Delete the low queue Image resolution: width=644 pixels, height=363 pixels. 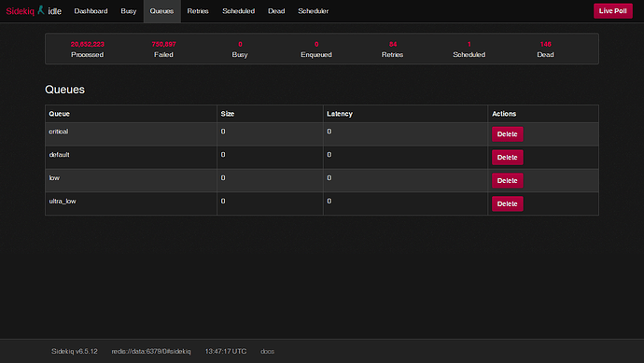(507, 181)
